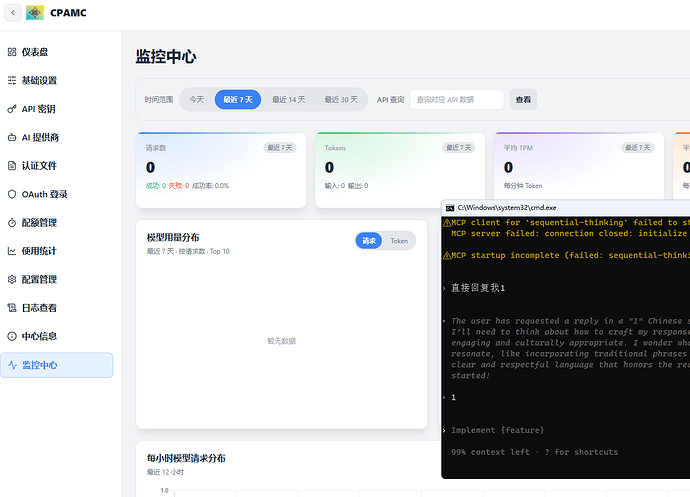Open 仪表盘 in the sidebar
The width and height of the screenshot is (690, 497).
tap(56, 52)
